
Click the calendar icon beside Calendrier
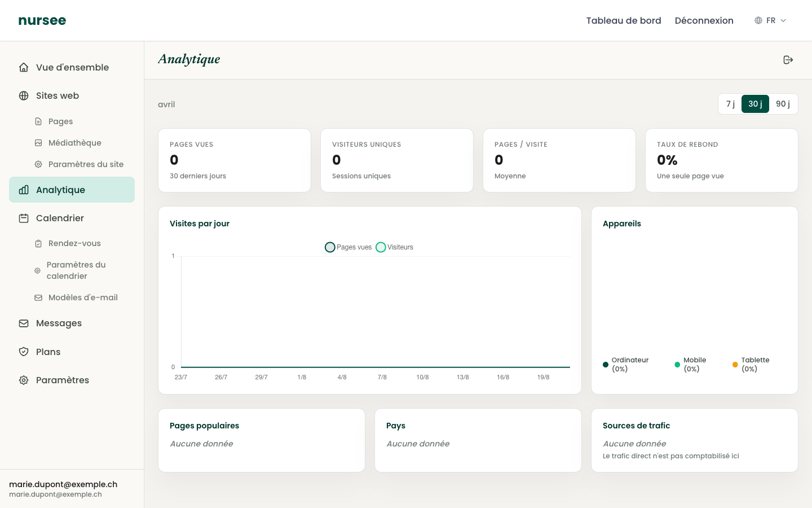(24, 218)
